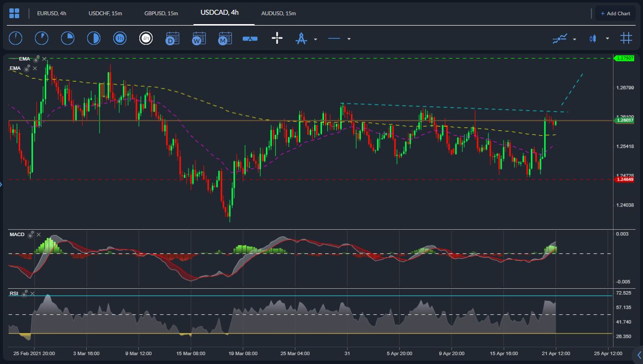Remove the MACD indicator

39,235
